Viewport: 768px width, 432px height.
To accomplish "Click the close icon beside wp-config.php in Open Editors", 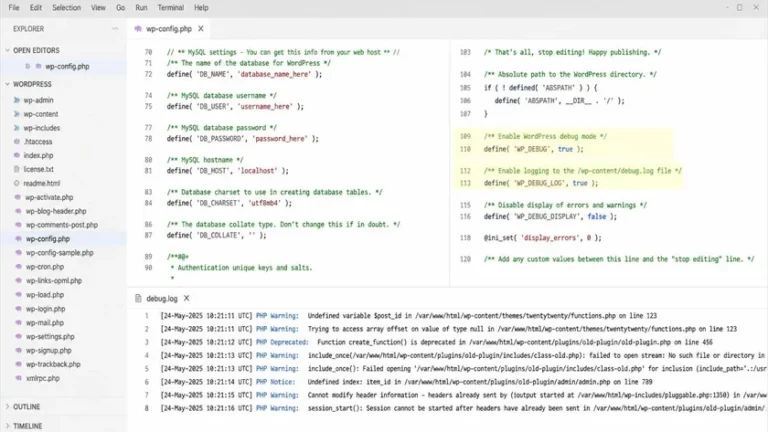I will pyautogui.click(x=27, y=66).
